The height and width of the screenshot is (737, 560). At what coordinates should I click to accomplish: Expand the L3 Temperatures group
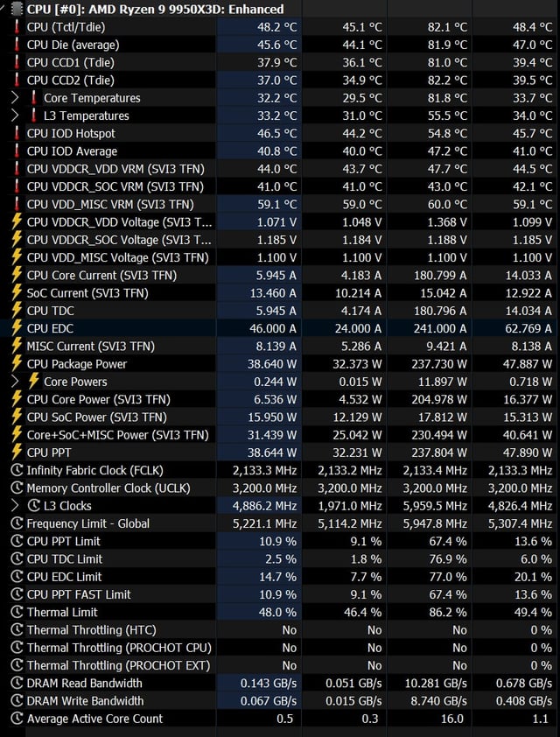click(15, 116)
